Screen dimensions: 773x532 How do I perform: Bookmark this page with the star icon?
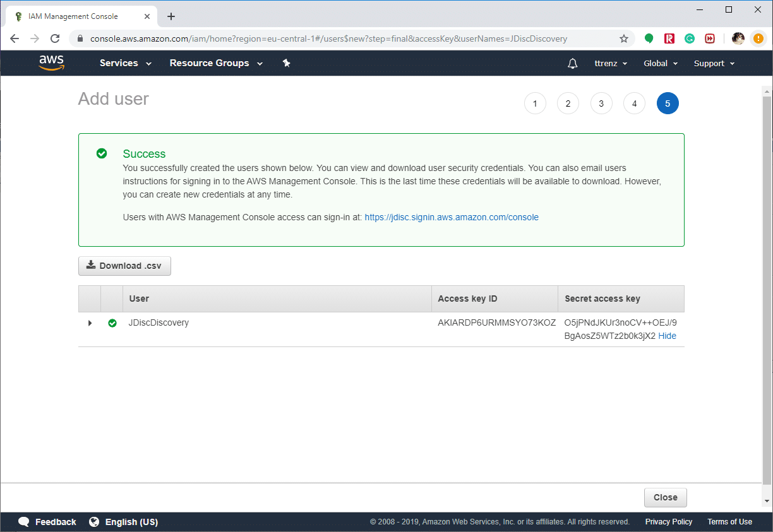point(624,38)
